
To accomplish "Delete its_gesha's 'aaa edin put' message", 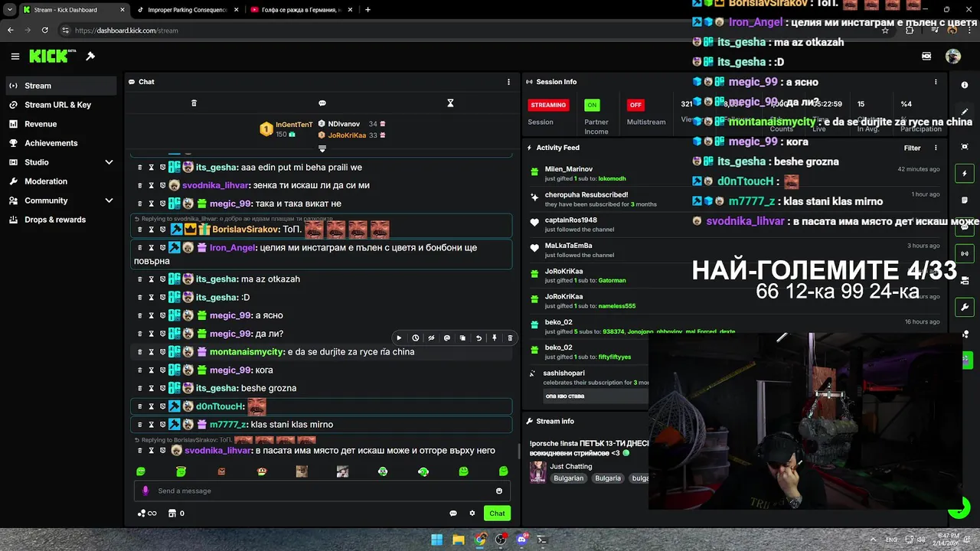I will pyautogui.click(x=139, y=168).
